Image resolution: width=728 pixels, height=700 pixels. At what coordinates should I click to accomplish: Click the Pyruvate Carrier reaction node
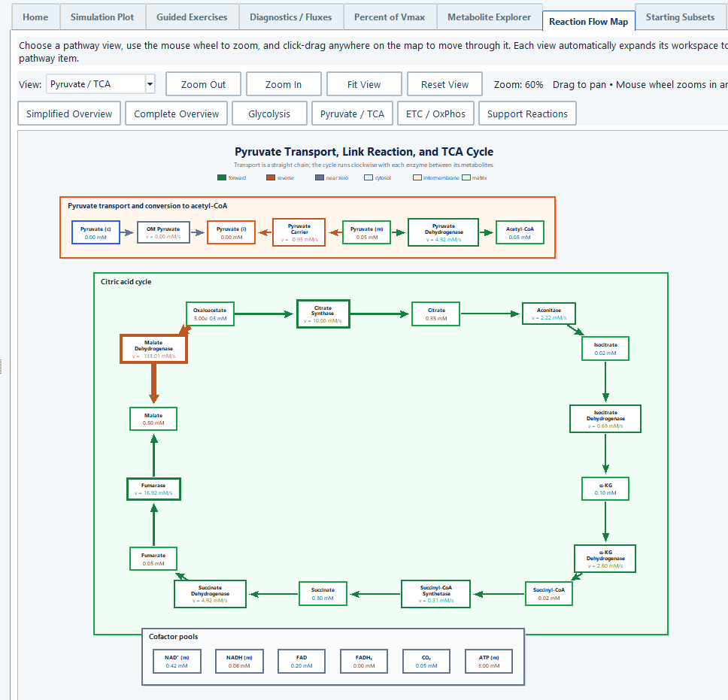point(299,232)
